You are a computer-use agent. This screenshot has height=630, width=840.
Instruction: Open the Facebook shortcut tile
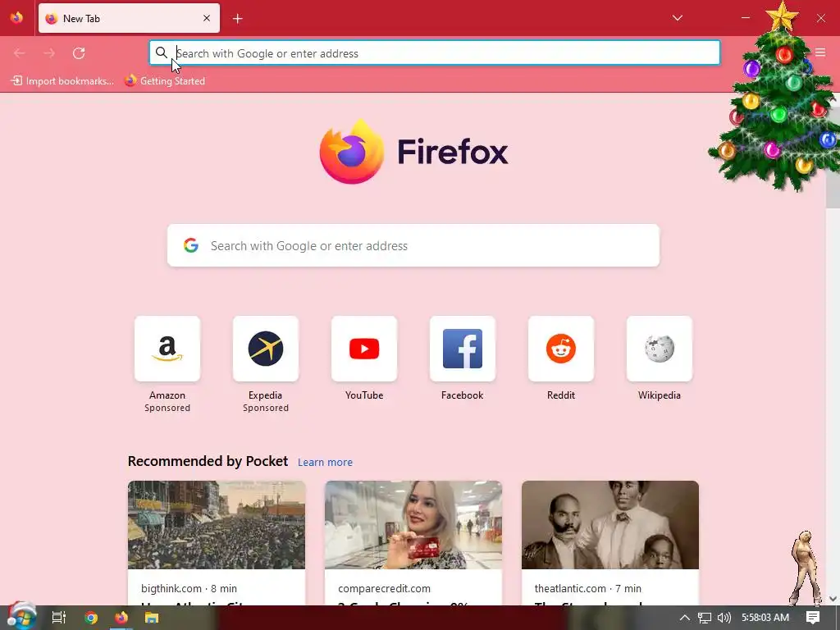tap(463, 349)
